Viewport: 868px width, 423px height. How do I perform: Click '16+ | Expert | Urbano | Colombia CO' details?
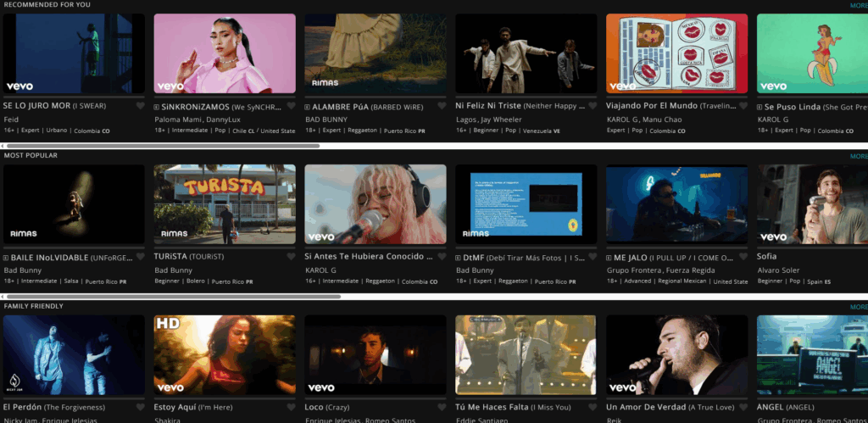coord(57,131)
